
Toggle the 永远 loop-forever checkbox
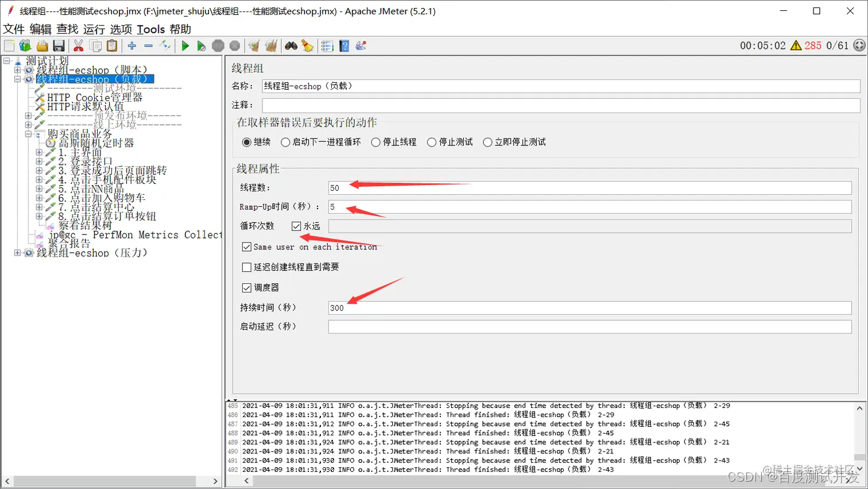[x=296, y=226]
